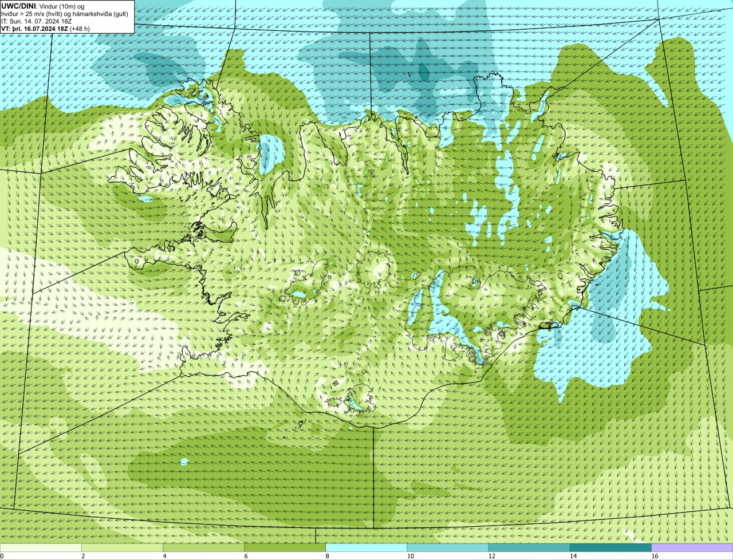Viewport: 733px width, 560px height.
Task: Click the legend scale label "12"
Action: 492,556
